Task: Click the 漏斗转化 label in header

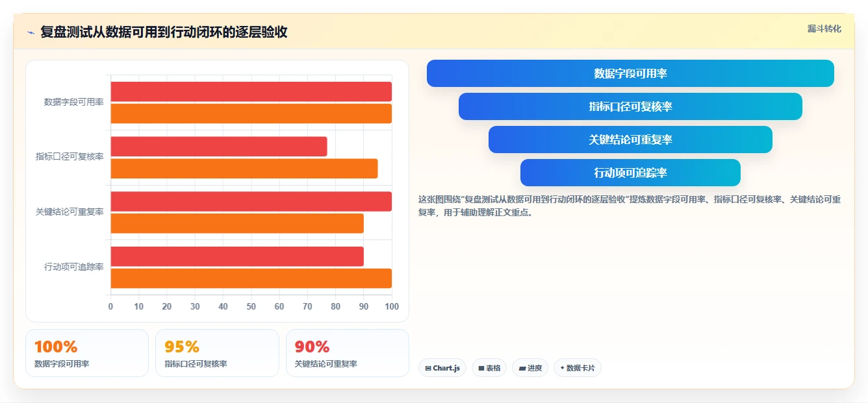Action: pyautogui.click(x=824, y=29)
